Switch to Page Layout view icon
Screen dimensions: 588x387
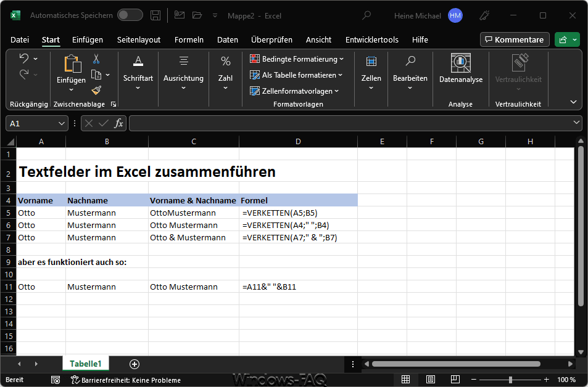(x=431, y=380)
